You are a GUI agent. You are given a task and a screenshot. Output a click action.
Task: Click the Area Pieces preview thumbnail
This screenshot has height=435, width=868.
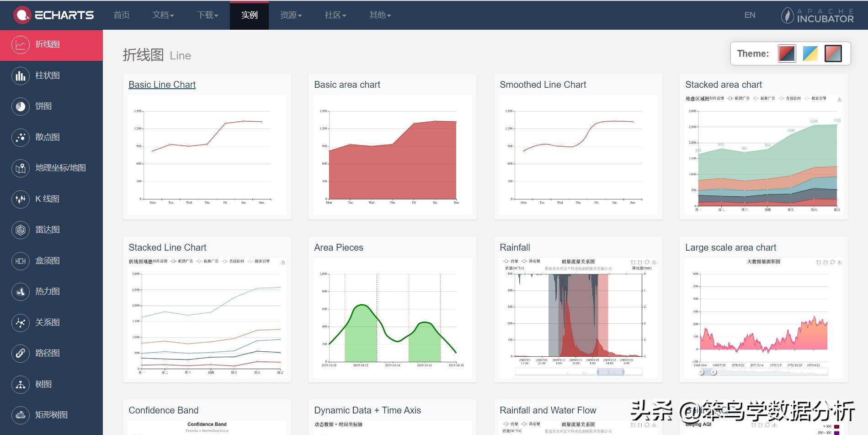point(393,318)
